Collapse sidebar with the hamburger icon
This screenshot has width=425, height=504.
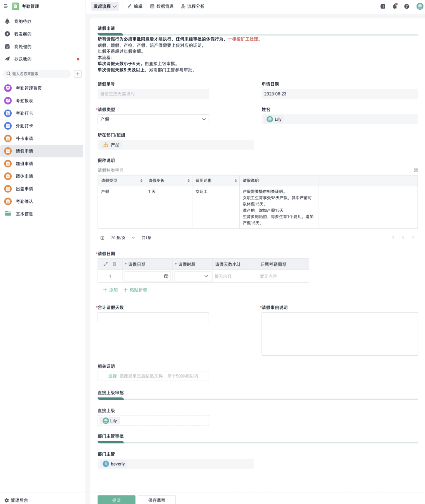[6, 6]
